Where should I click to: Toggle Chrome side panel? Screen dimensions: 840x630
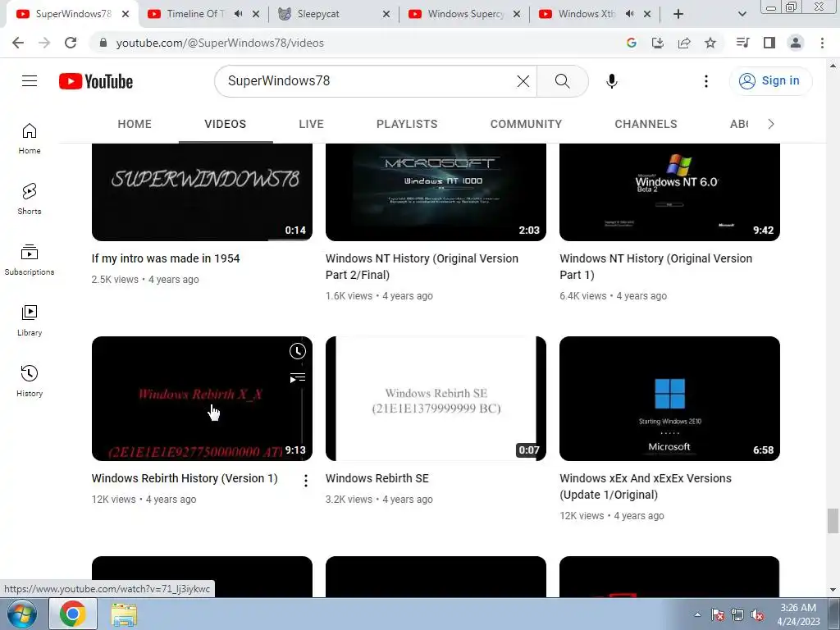(769, 43)
